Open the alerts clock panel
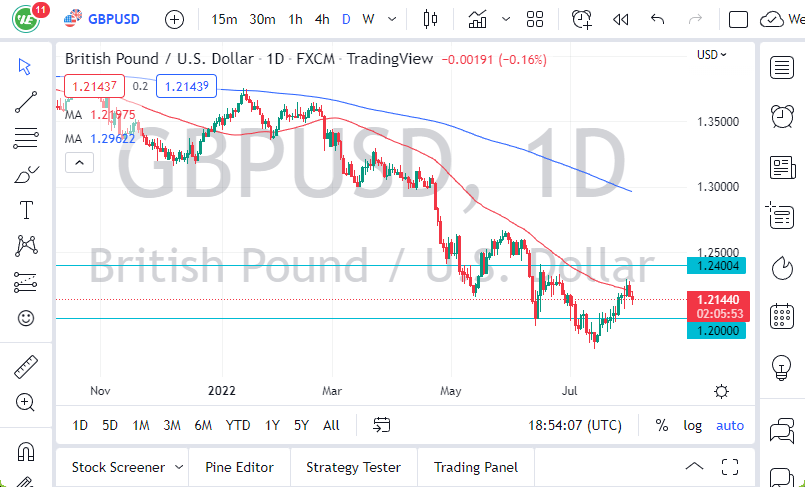805x487 pixels. [x=581, y=19]
